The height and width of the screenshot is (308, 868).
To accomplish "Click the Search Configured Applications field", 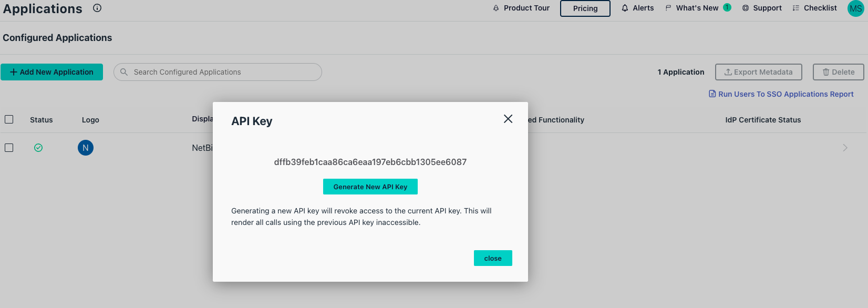I will [x=218, y=72].
